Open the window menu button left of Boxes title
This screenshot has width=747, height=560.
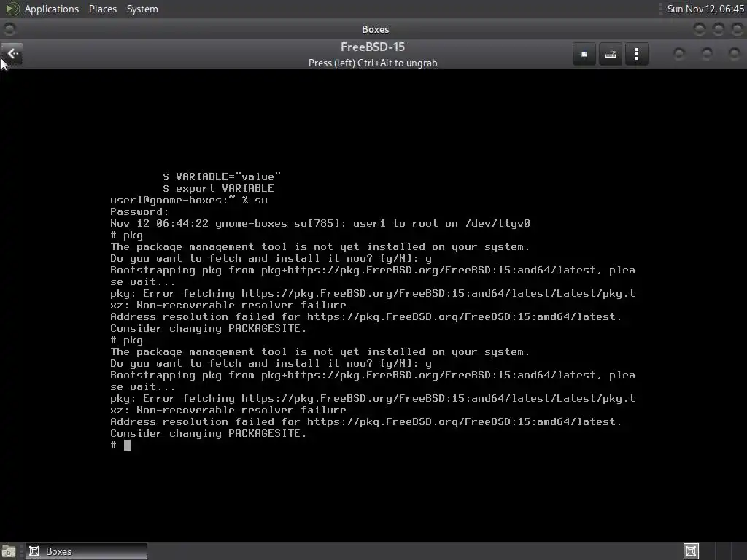(x=9, y=29)
